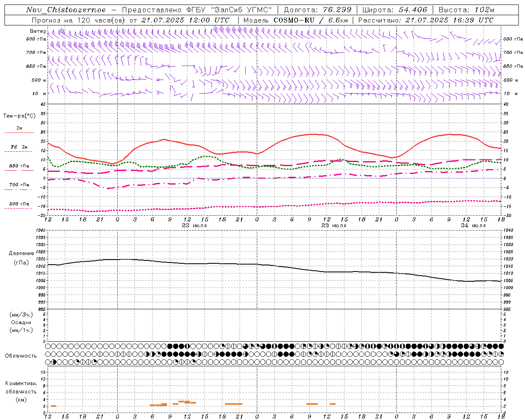The height and width of the screenshot is (420, 525).
Task: Click the Конвективн. label of convective cloud panel
Action: (21, 383)
